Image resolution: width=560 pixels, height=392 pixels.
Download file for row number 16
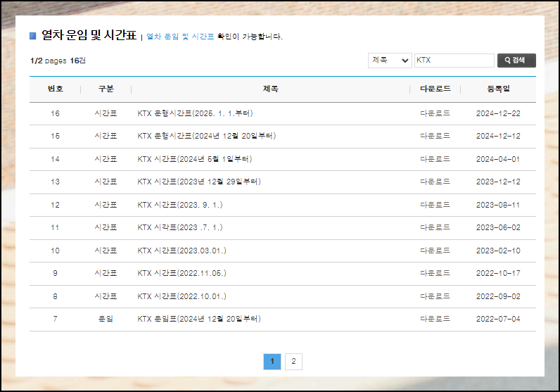pyautogui.click(x=435, y=113)
